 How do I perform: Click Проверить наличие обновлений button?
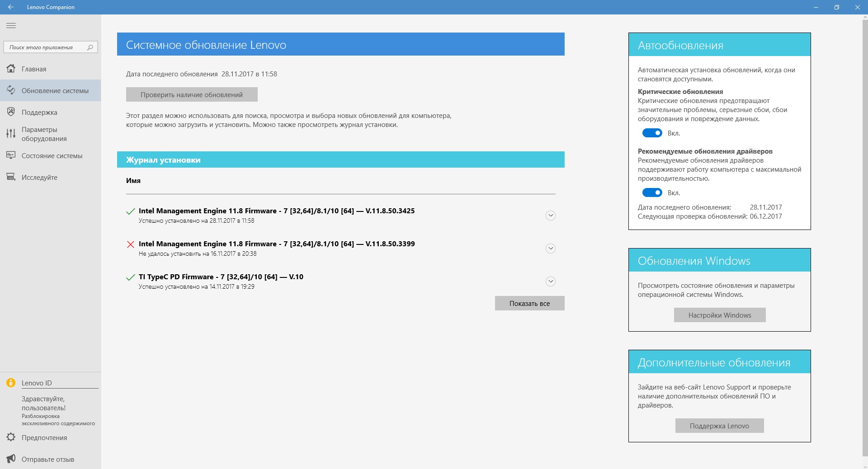point(192,94)
